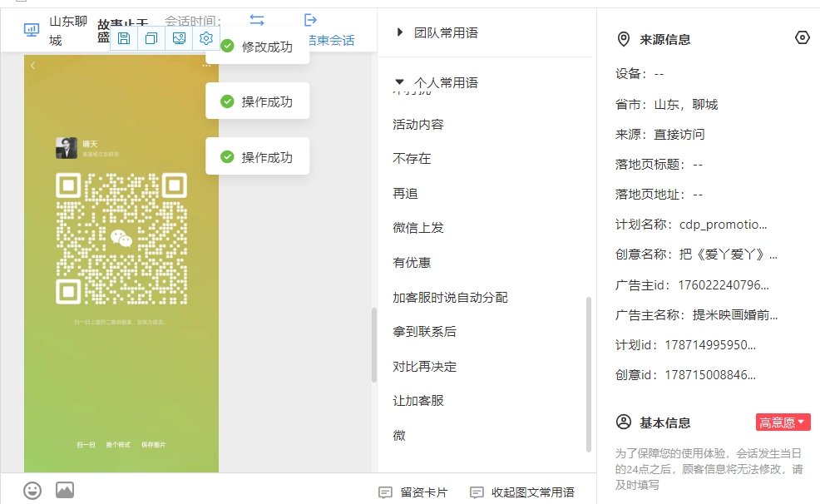Select the 让加客服 quick phrase
Screen dimensions: 820x504
click(x=418, y=401)
